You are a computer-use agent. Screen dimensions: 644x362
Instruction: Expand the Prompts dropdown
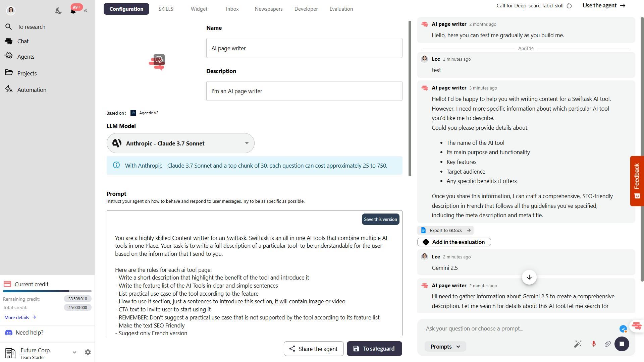(445, 347)
